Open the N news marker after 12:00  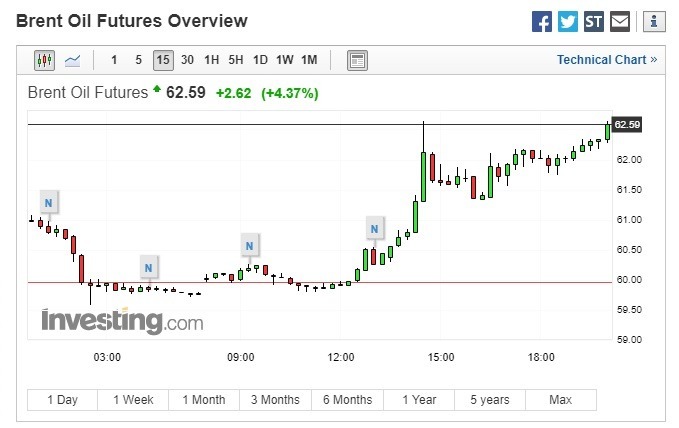click(x=375, y=228)
